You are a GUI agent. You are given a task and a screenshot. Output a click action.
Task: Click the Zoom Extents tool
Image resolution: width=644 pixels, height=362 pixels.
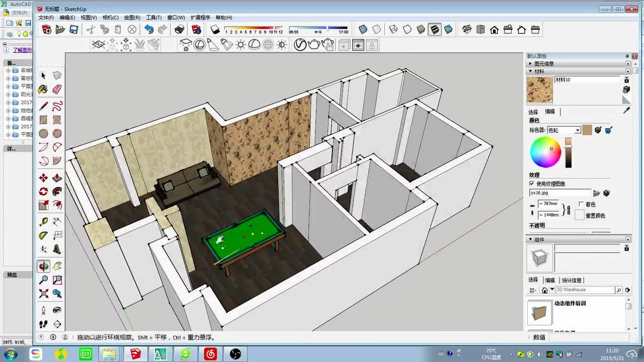(44, 294)
